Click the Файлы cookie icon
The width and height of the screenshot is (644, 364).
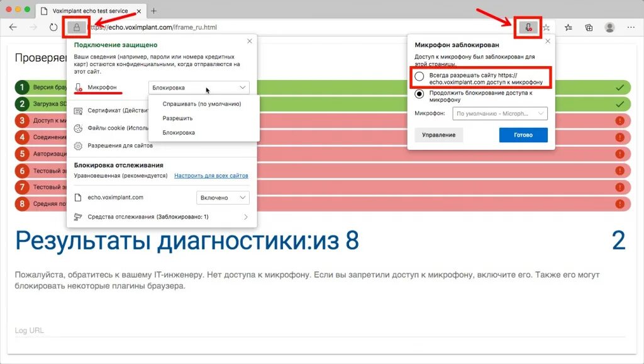(78, 128)
